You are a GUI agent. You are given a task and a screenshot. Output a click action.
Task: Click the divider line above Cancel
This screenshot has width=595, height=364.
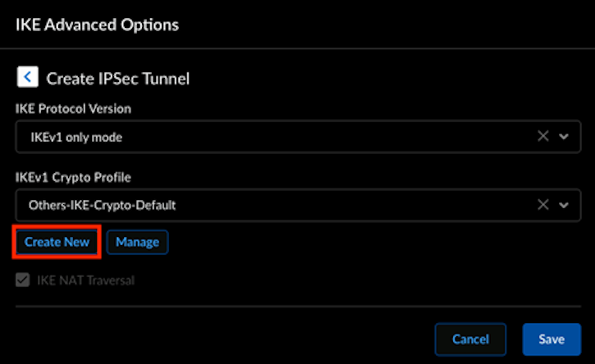tap(297, 307)
